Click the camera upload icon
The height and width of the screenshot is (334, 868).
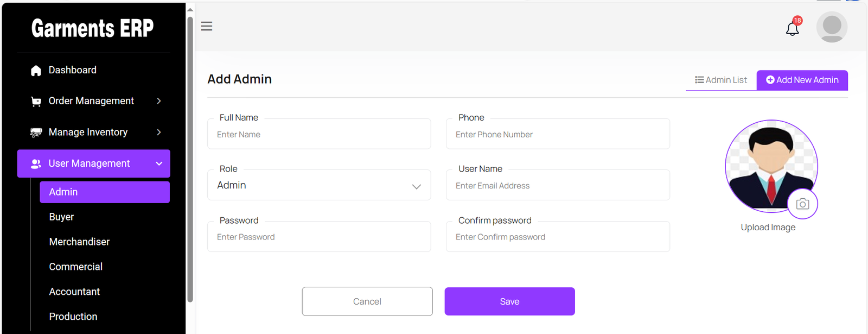[x=802, y=204]
